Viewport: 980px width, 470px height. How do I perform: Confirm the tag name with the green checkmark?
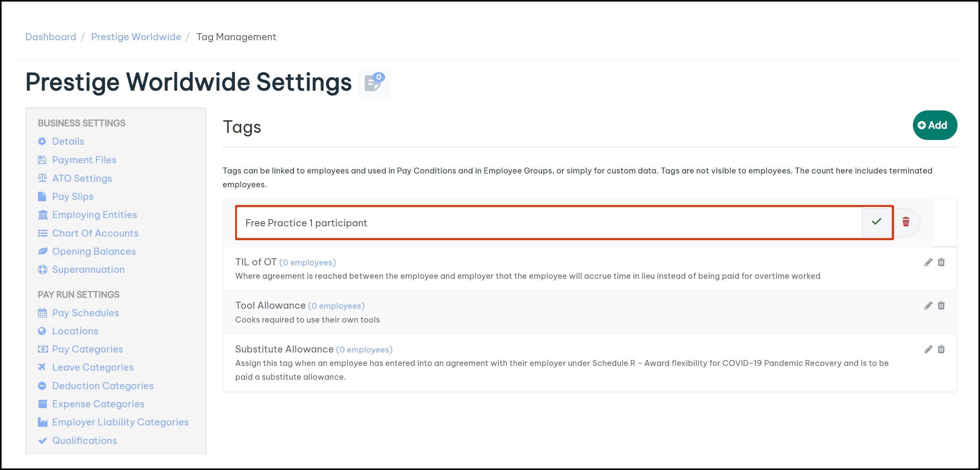point(877,222)
